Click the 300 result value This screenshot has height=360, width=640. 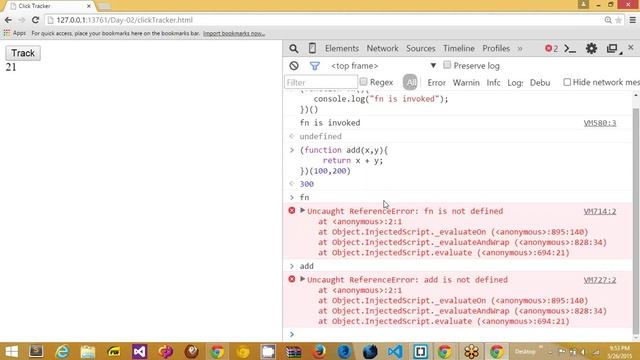(307, 184)
